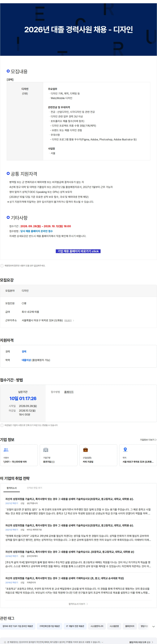
Task: Click the 서울 마포구 독막로 324 location card
Action: pyautogui.click(x=138, y=455)
